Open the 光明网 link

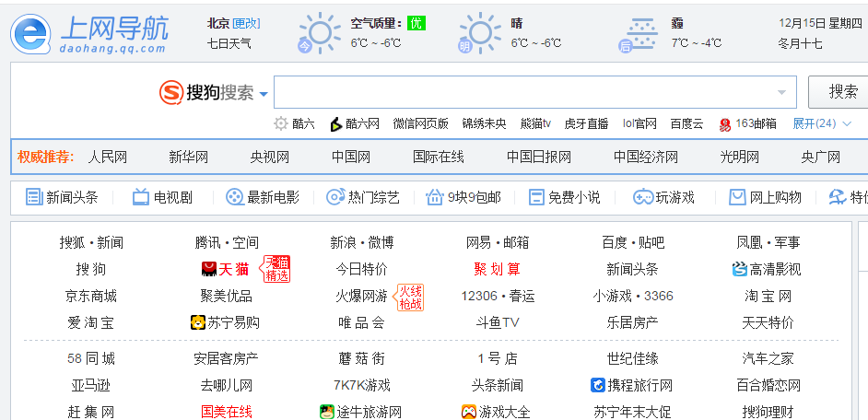[740, 157]
